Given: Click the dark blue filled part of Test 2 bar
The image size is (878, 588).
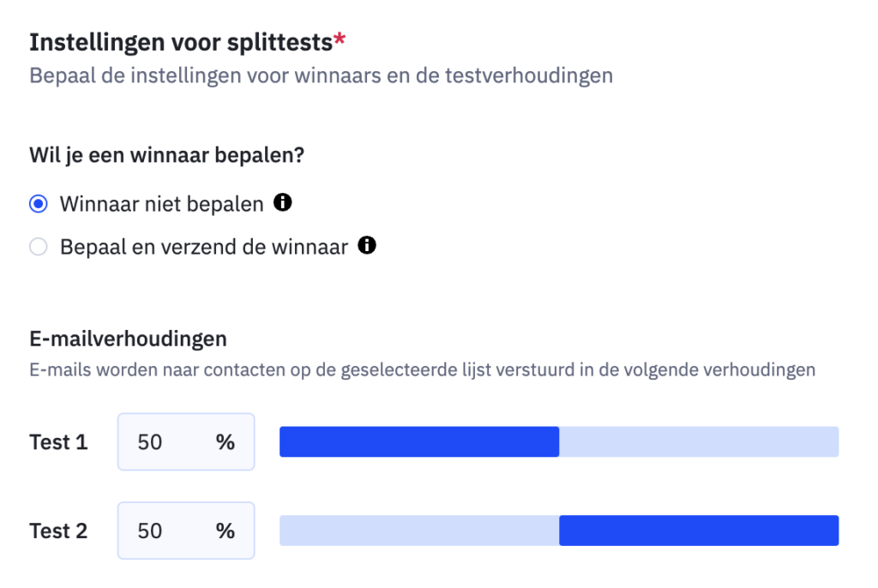Looking at the screenshot, I should (699, 531).
